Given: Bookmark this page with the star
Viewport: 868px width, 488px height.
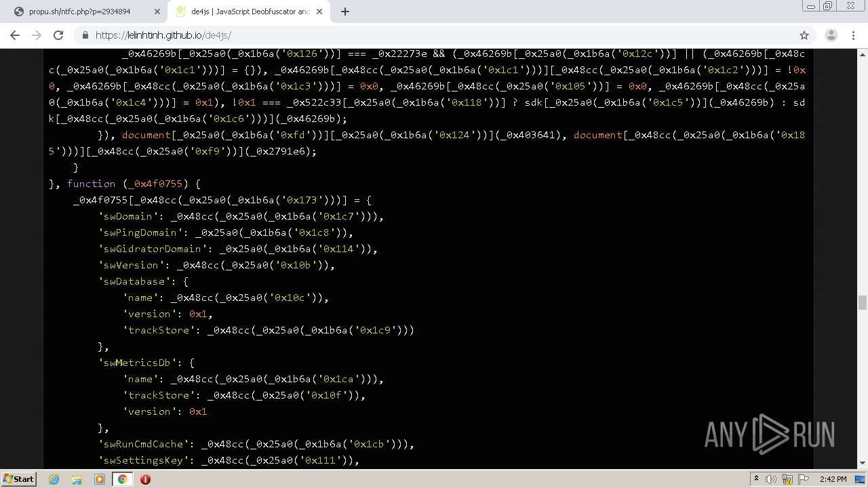Looking at the screenshot, I should (804, 35).
